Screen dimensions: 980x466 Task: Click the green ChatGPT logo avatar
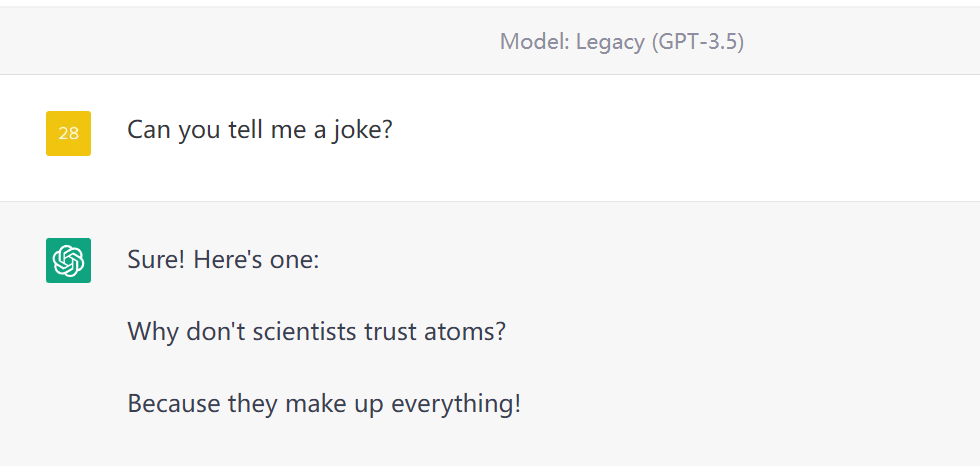68,260
